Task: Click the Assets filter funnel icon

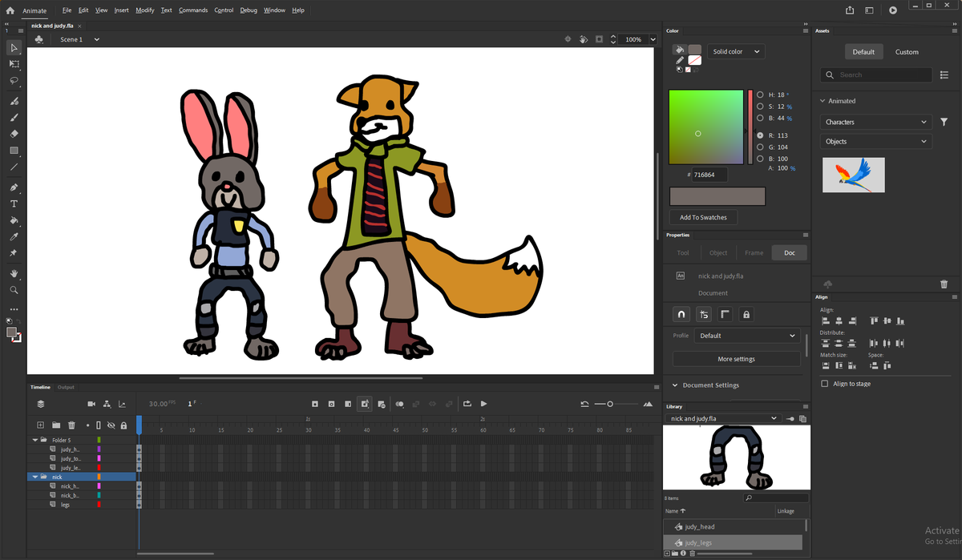Action: pyautogui.click(x=944, y=122)
